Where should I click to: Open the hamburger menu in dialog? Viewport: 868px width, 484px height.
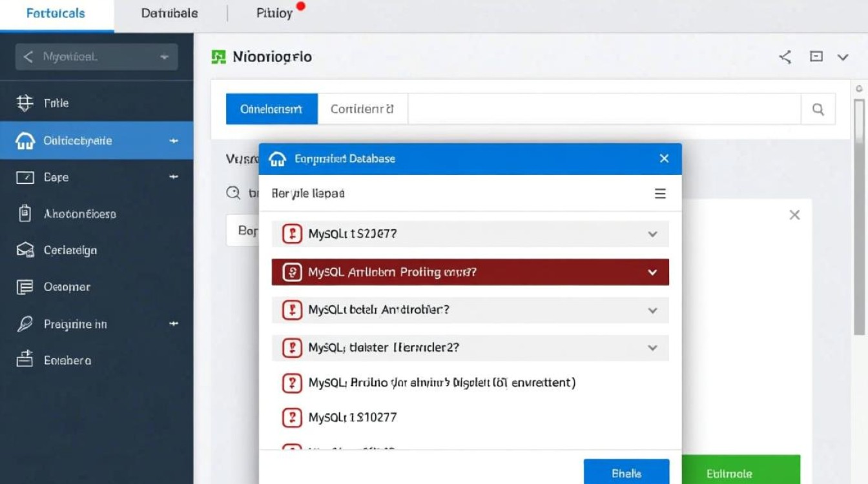coord(660,194)
